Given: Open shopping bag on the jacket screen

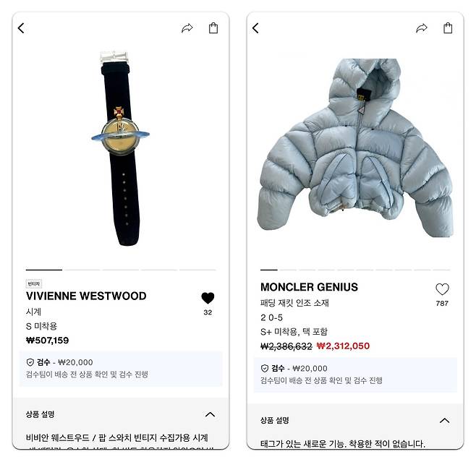Looking at the screenshot, I should tap(448, 28).
